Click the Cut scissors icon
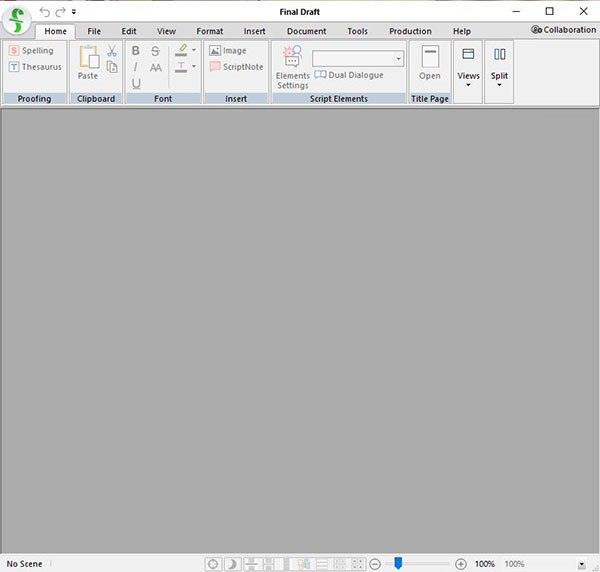Screen dimensions: 600x572 point(112,51)
